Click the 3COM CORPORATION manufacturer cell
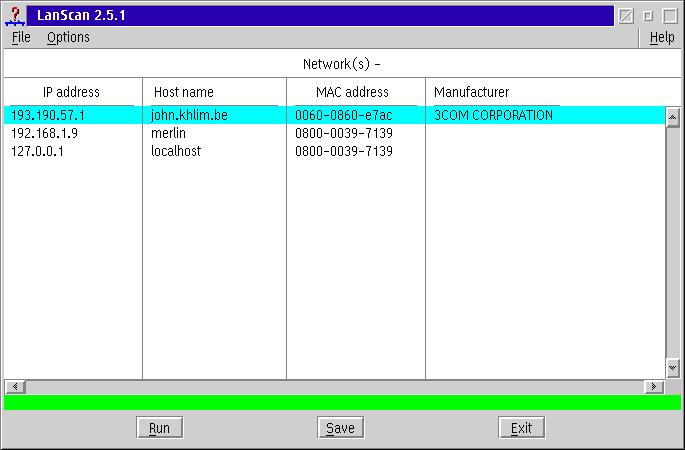 tap(493, 115)
